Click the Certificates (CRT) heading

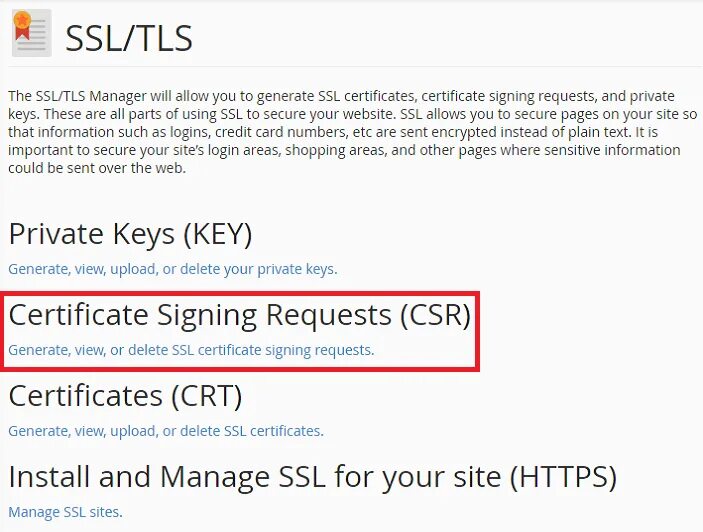pos(126,396)
